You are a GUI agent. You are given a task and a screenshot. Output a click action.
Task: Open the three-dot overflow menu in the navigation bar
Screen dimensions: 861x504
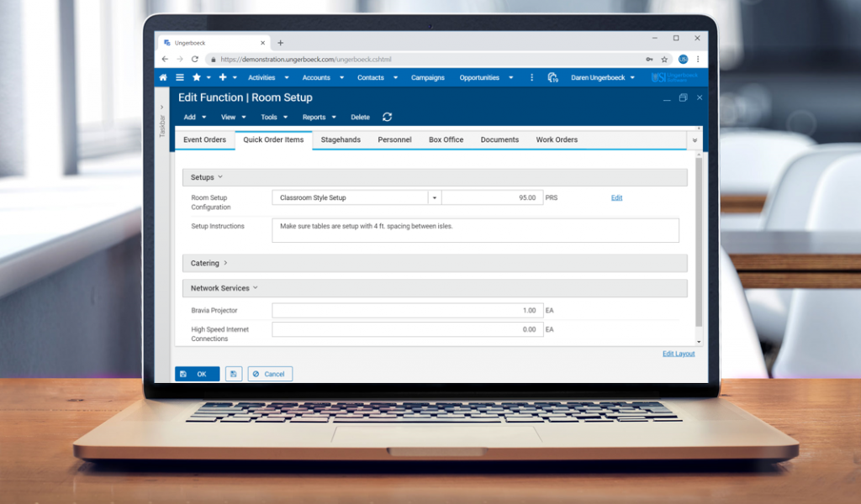click(531, 77)
